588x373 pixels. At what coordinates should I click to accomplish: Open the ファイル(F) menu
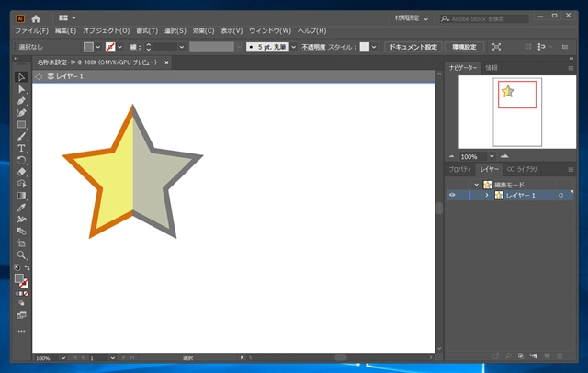click(31, 30)
